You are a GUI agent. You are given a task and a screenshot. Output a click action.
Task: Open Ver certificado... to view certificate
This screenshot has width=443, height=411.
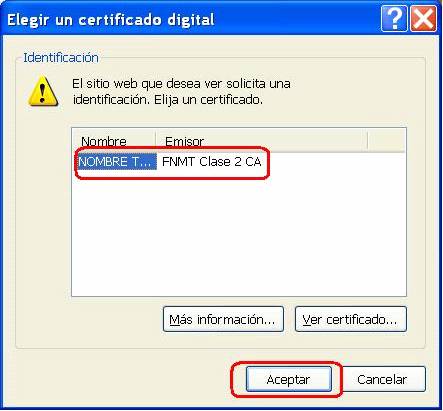point(350,319)
